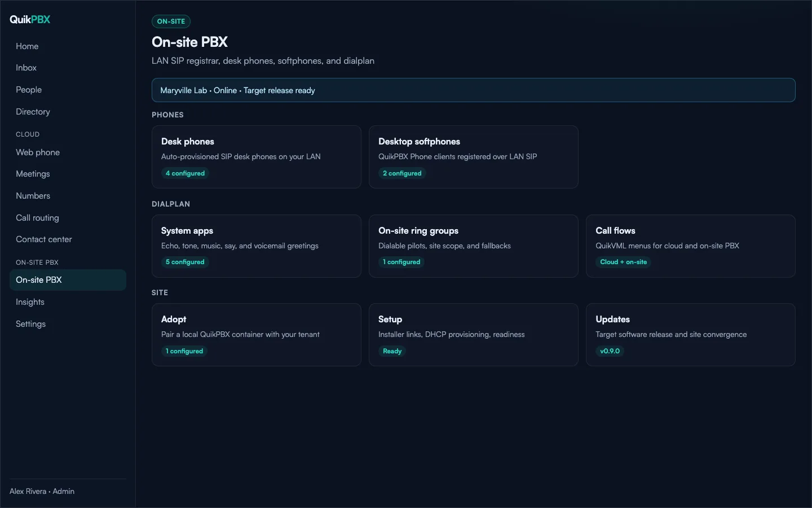Click 'Auto-provisioned SIP desk phones' description
Screen dimensions: 812x508
241,157
